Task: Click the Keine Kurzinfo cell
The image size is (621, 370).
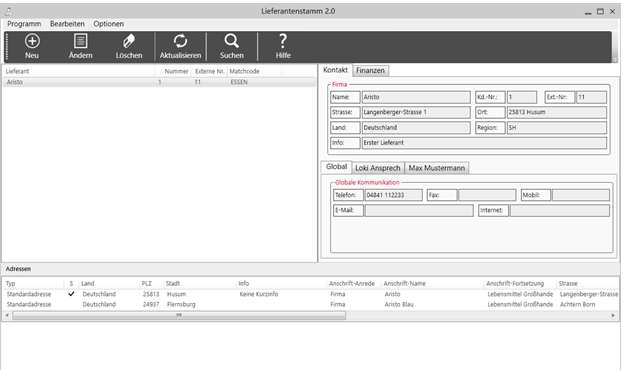Action: [259, 294]
